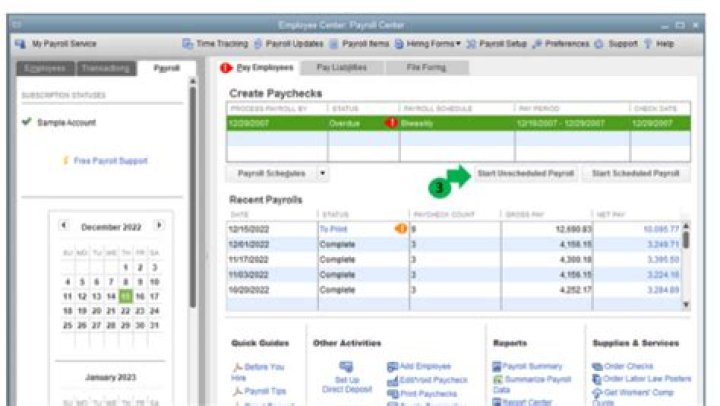
Task: Go to next month in calendar
Action: (x=159, y=225)
